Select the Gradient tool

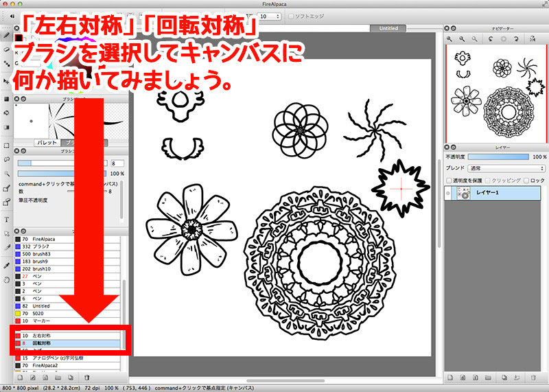[x=6, y=128]
